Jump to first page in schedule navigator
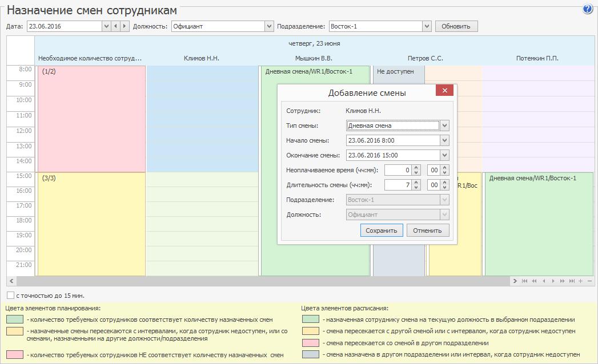Viewport: 598px width, 364px height. coord(524,281)
